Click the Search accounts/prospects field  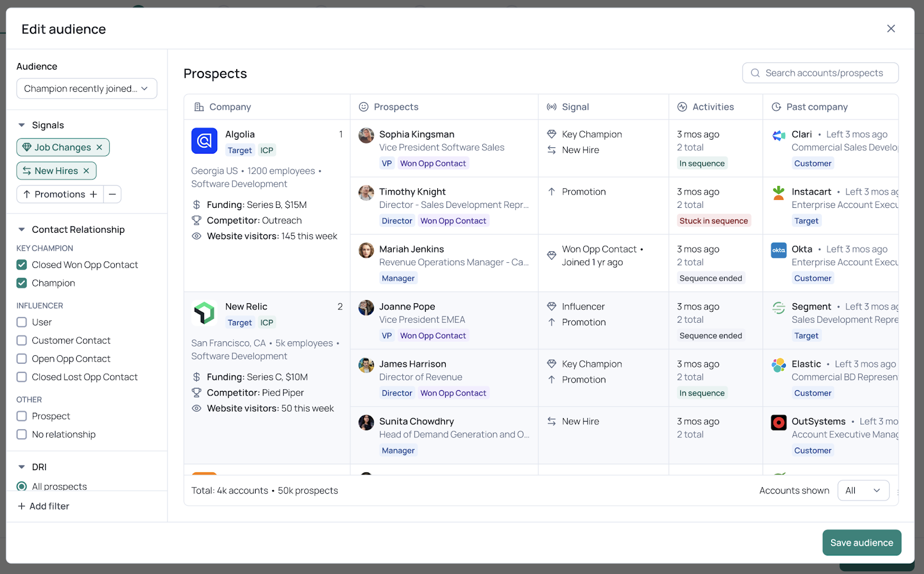820,73
